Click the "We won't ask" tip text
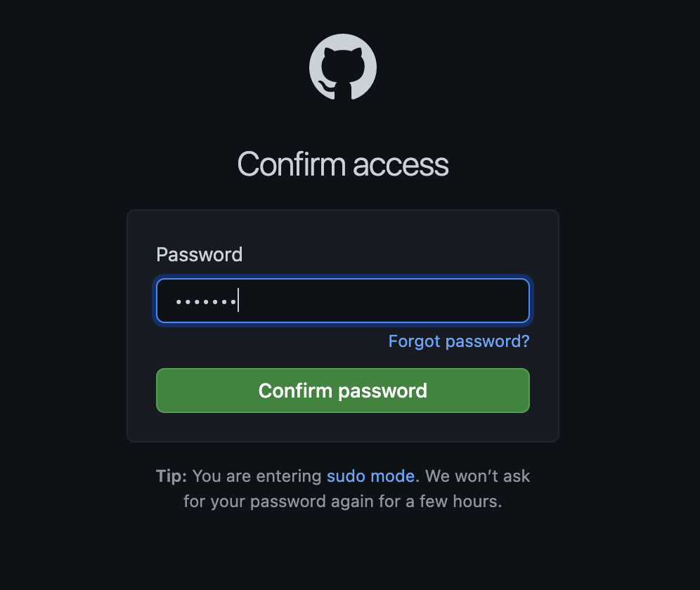The image size is (700, 590). coord(478,476)
